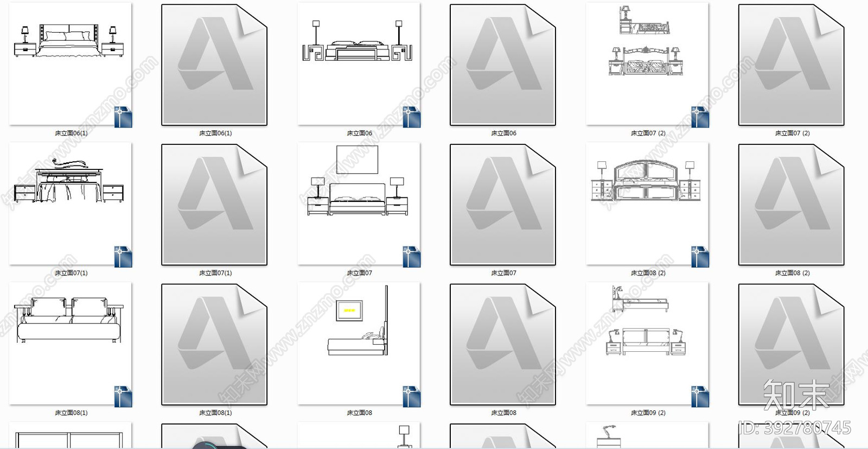Click the DWG badge on 床立面06(1) preview

coord(123,117)
